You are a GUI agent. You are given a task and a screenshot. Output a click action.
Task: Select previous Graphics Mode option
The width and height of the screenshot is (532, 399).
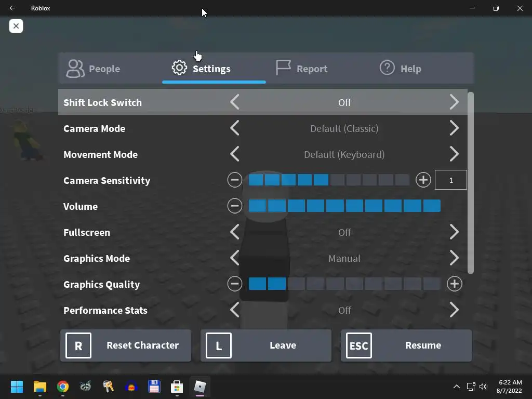tap(235, 258)
